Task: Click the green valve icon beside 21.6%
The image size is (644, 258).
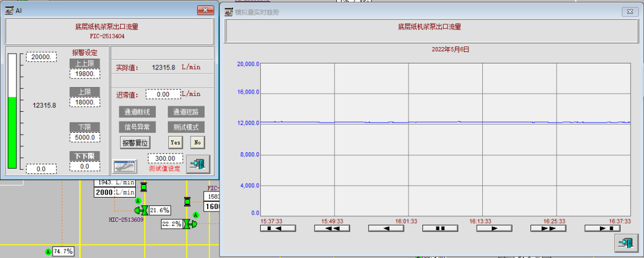Action: point(142,210)
